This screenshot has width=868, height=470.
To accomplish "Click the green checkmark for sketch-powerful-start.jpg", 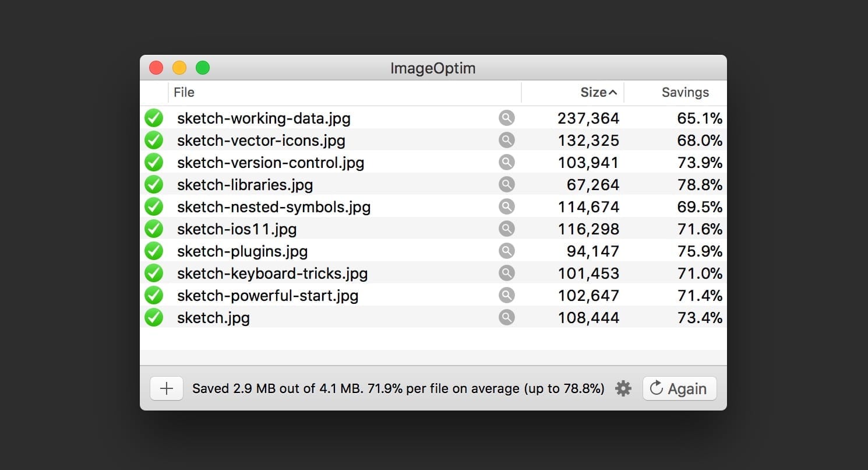I will point(154,294).
